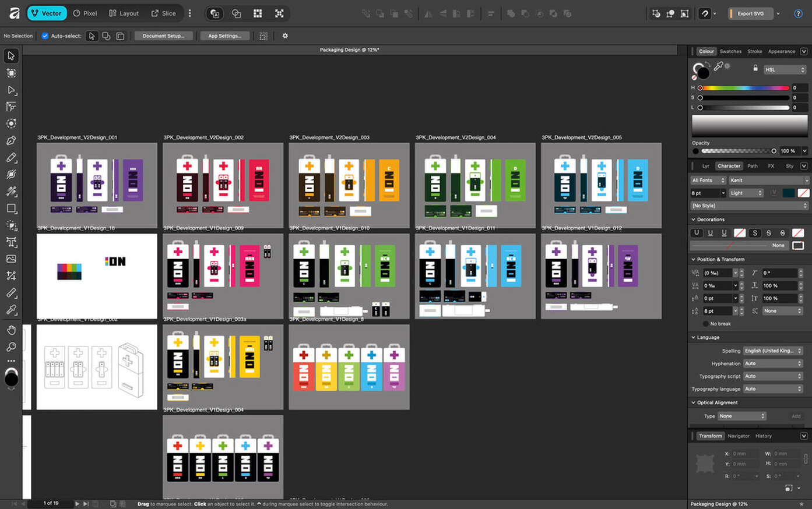Click the Export SVG button
812x509 pixels.
click(750, 13)
